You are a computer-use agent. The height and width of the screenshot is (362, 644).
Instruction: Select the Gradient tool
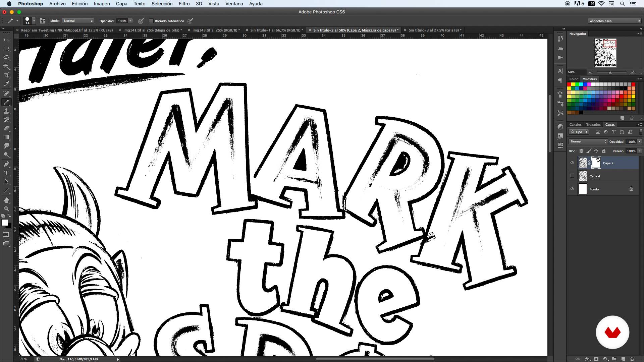6,137
